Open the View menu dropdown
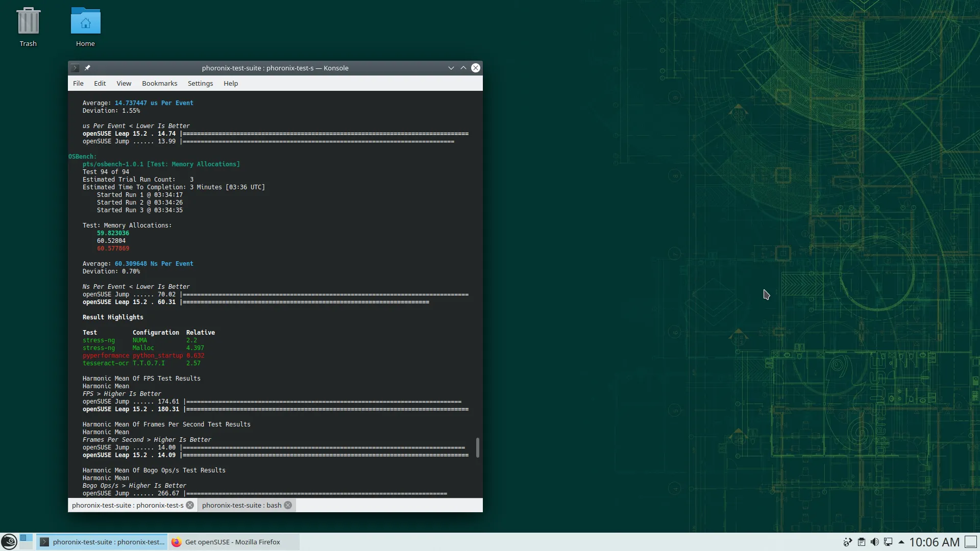This screenshot has height=551, width=980. click(124, 83)
